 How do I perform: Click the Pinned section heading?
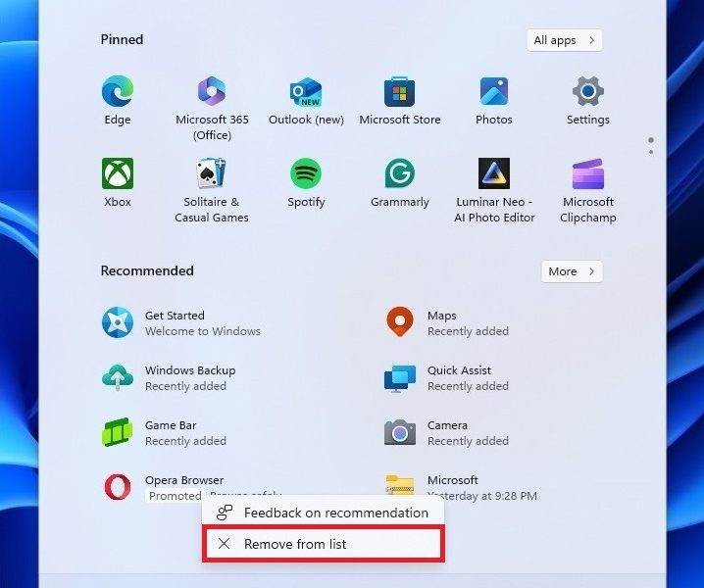(x=122, y=39)
